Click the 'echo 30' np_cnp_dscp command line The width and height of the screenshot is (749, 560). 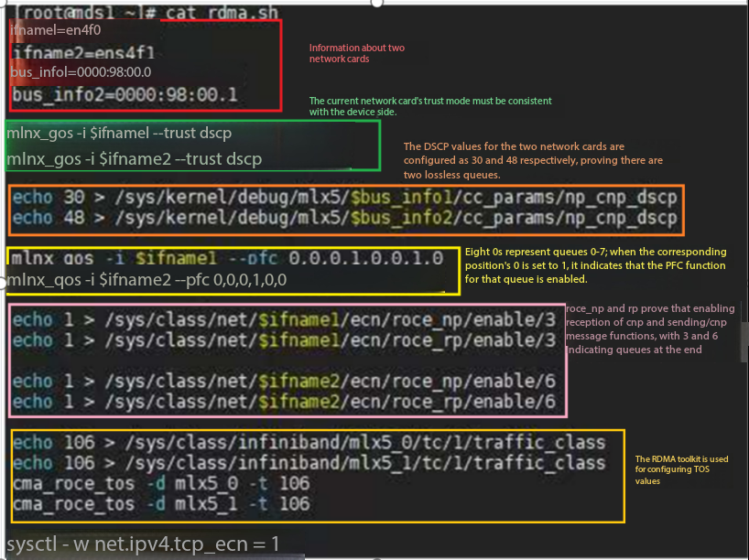(x=344, y=199)
